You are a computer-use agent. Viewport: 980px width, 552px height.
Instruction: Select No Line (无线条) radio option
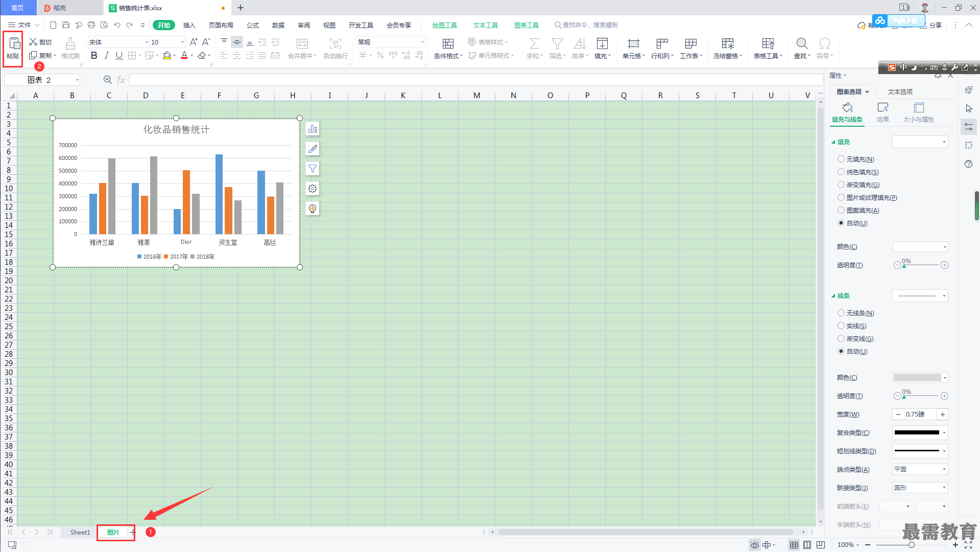841,313
